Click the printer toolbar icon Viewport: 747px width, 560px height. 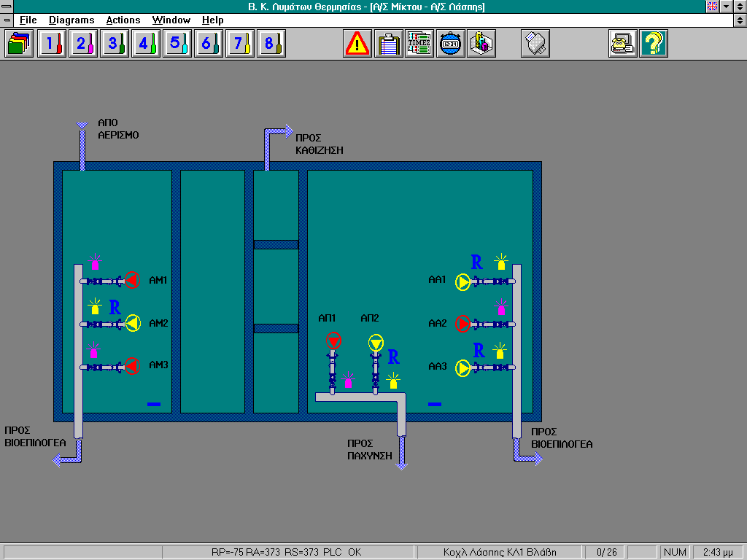[x=535, y=44]
